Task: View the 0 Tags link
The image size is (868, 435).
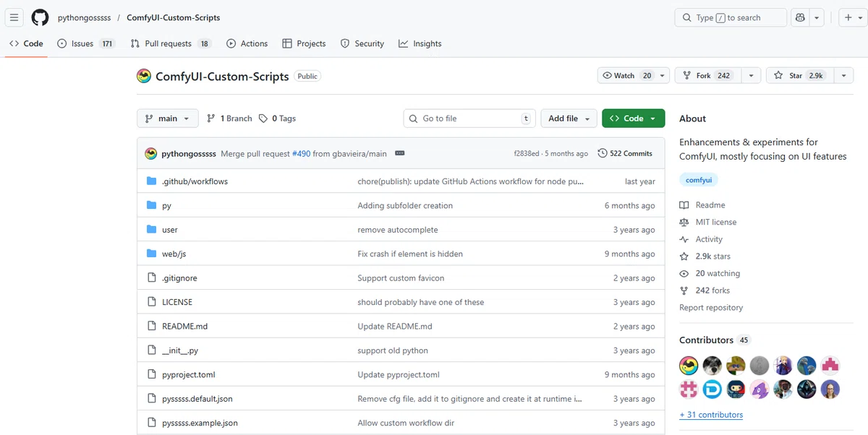Action: pyautogui.click(x=278, y=119)
